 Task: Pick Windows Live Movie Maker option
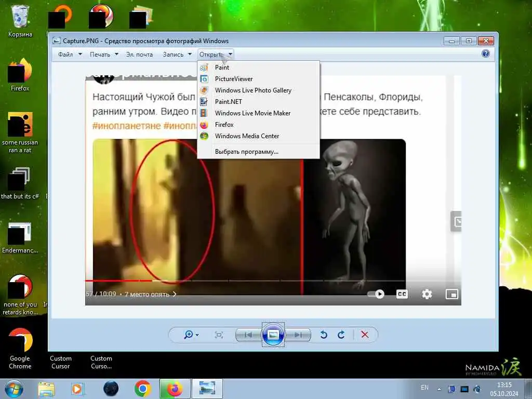(x=258, y=113)
